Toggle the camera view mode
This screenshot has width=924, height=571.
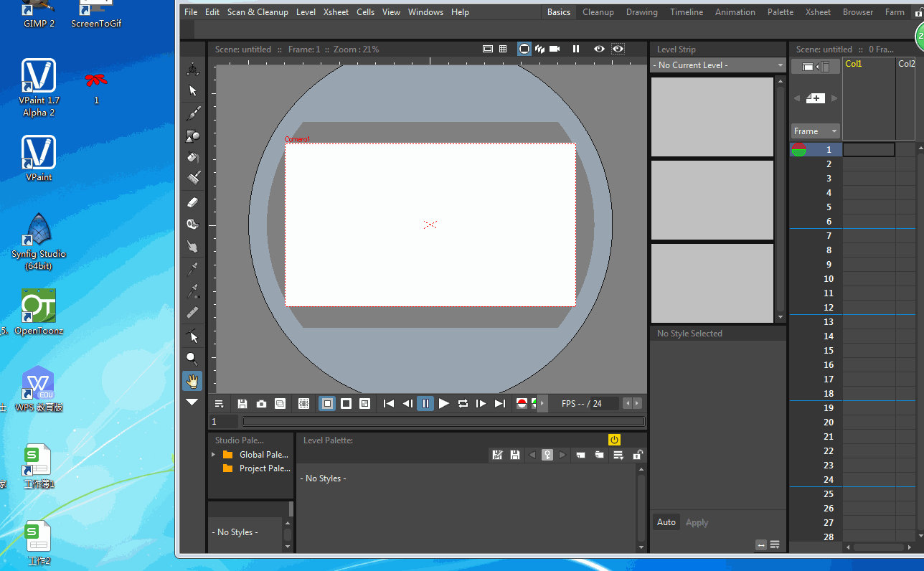click(x=524, y=49)
